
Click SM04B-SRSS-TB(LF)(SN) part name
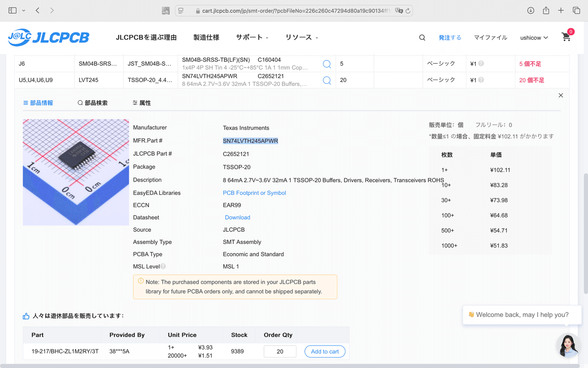coord(216,60)
